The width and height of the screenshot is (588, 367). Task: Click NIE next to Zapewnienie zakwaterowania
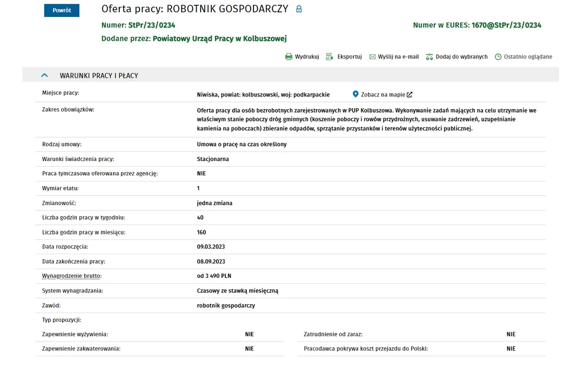(x=249, y=349)
